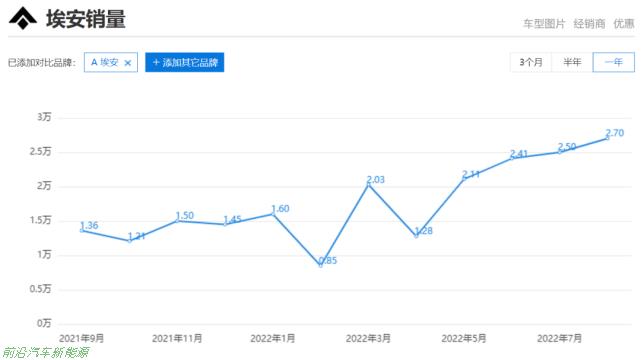Image resolution: width=641 pixels, height=360 pixels.
Task: Click the 2.50 data point marker
Action: point(559,152)
